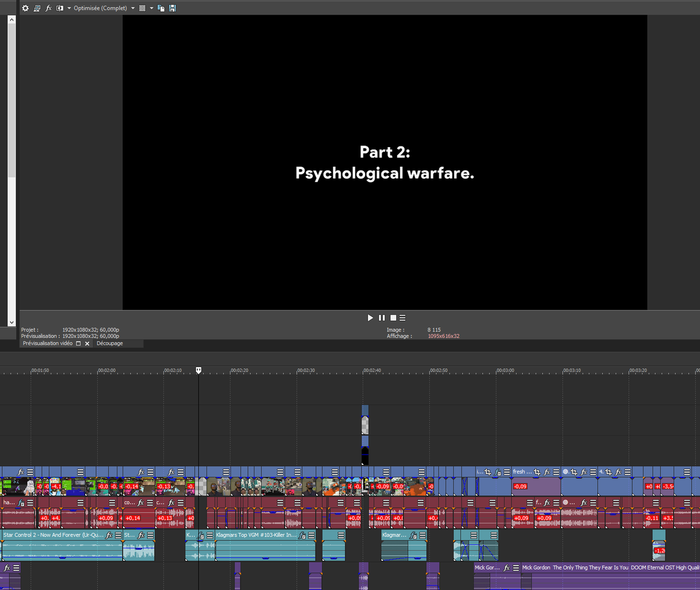Image resolution: width=700 pixels, height=590 pixels.
Task: Open transport menu next to Stop button
Action: click(x=402, y=318)
